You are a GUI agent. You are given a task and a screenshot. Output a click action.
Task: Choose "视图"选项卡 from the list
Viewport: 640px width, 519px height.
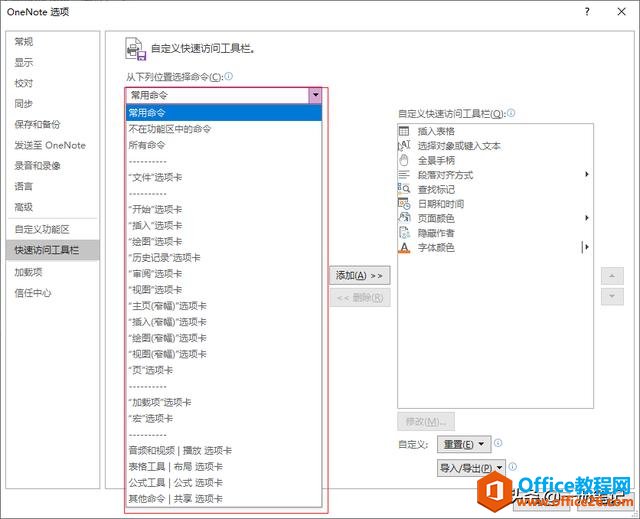pos(224,290)
